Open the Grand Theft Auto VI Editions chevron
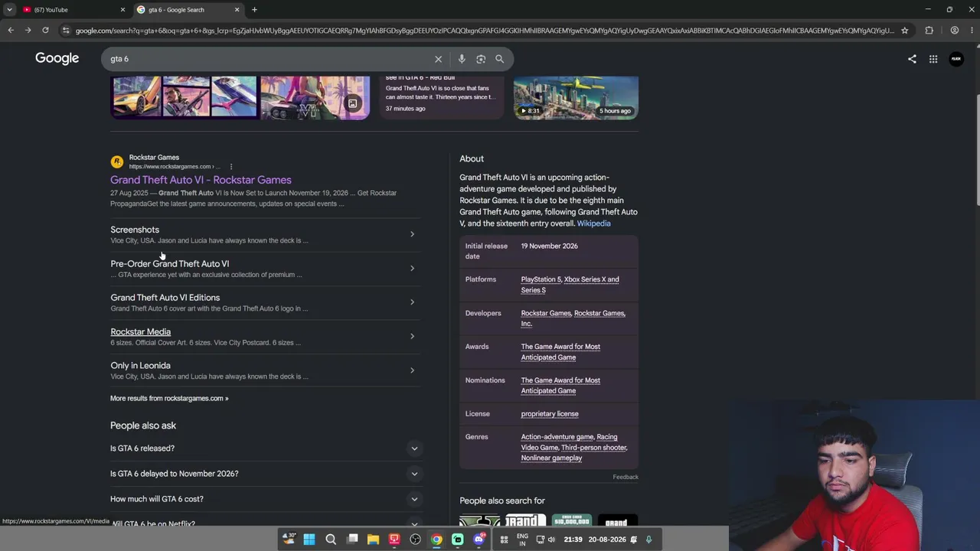 click(x=412, y=302)
